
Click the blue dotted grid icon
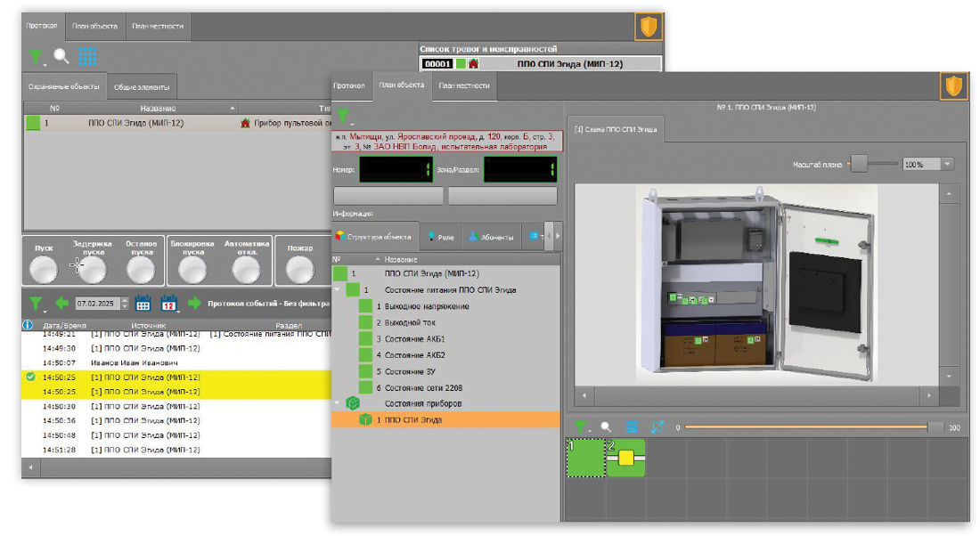[x=87, y=57]
